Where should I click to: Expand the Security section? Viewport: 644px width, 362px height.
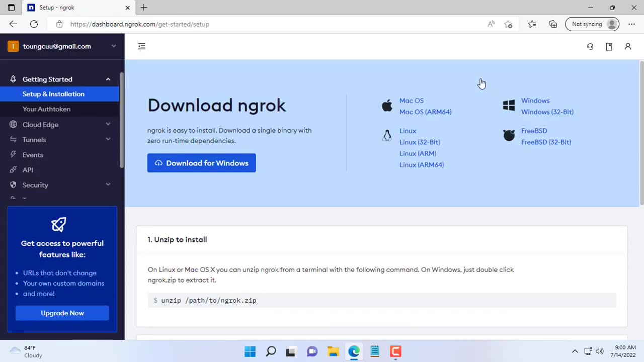[x=108, y=185]
